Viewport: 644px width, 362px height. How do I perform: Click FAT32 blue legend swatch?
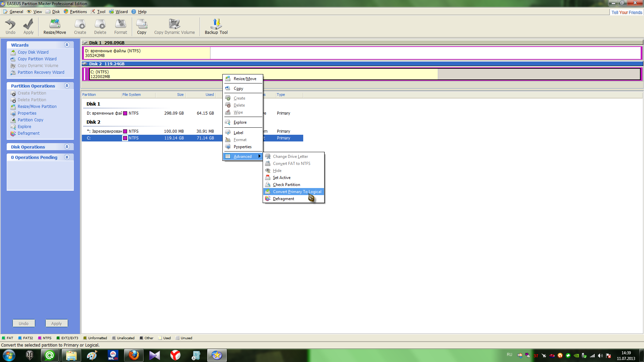pyautogui.click(x=20, y=338)
